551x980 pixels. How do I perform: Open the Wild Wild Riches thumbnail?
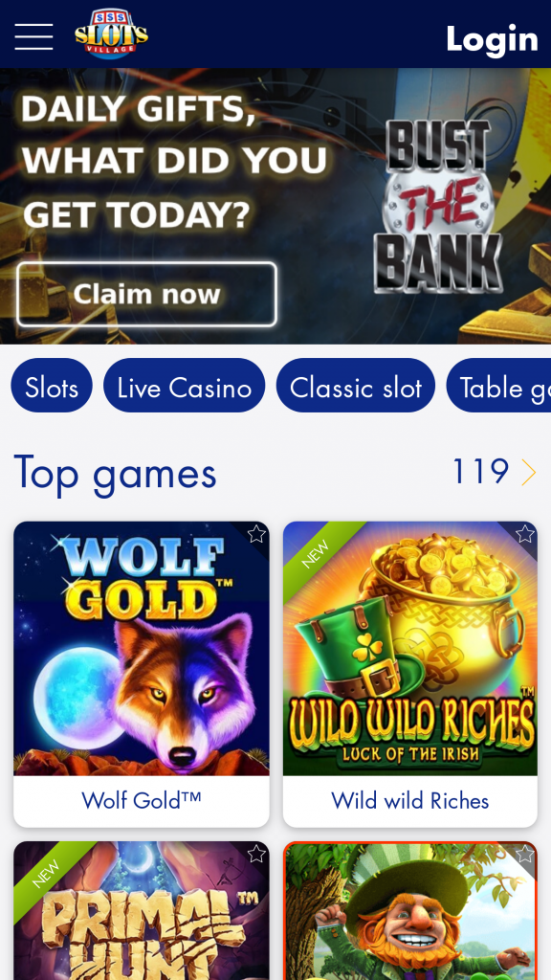[409, 649]
